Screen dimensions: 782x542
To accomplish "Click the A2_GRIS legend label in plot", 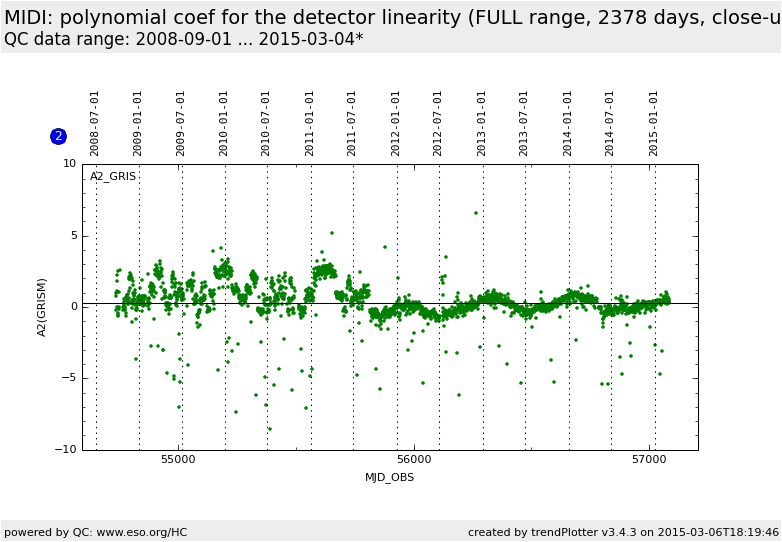I will [x=113, y=177].
